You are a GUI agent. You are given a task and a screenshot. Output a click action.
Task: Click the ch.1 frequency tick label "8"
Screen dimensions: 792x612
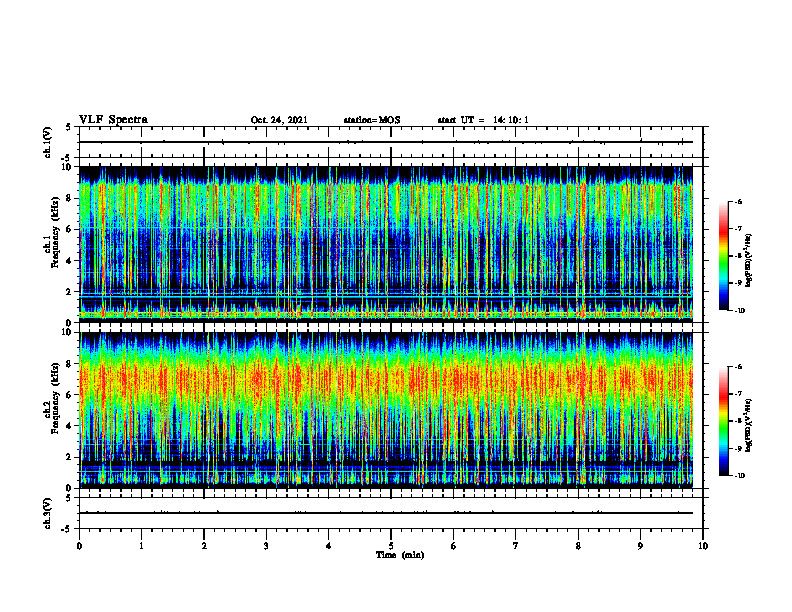(69, 198)
